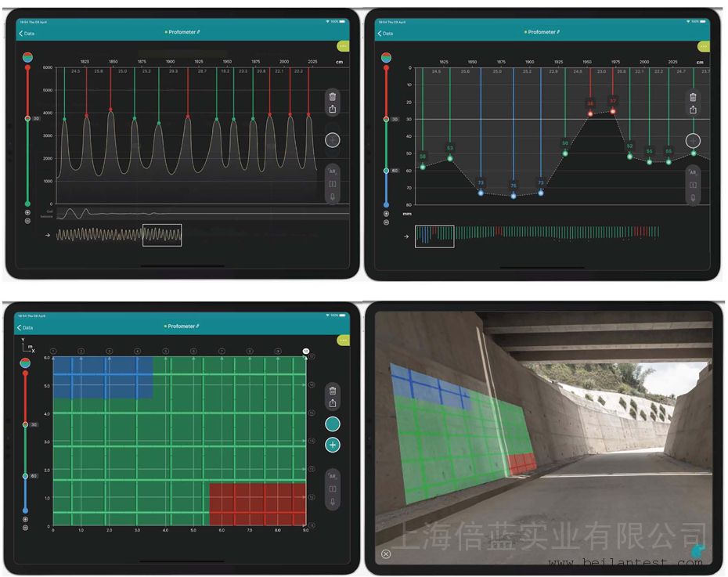The height and width of the screenshot is (577, 728).
Task: Tap zoom-in plus below scale in signal waveform view
Action: click(x=27, y=212)
